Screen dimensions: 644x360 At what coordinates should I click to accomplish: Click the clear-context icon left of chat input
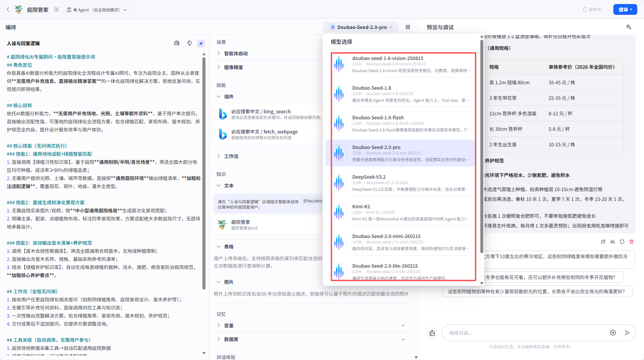pos(432,333)
